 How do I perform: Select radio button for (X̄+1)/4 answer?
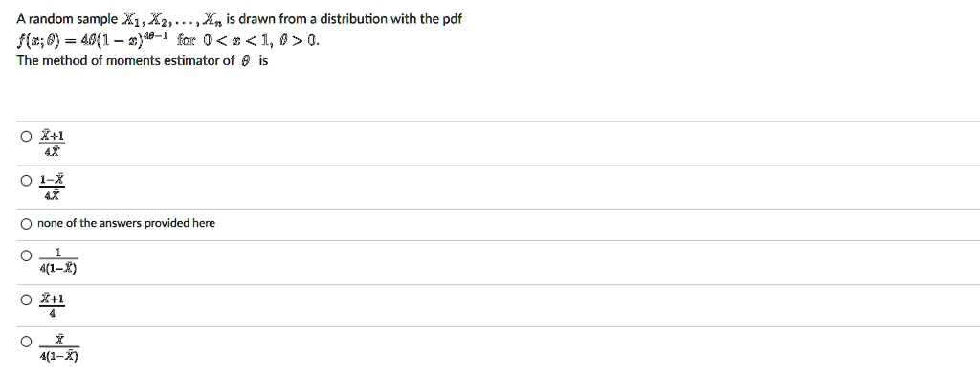[x=26, y=300]
